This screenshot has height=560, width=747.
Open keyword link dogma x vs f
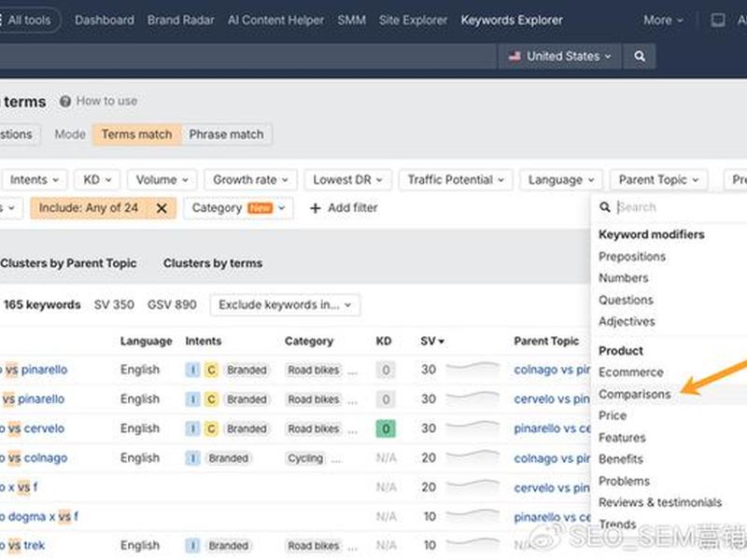(x=39, y=517)
